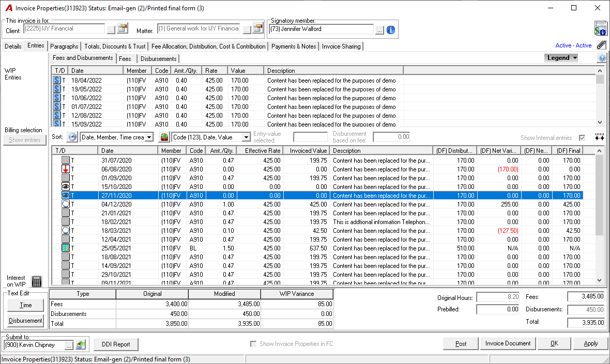Tick Show Invoice Properties in FC checkbox

pyautogui.click(x=253, y=344)
